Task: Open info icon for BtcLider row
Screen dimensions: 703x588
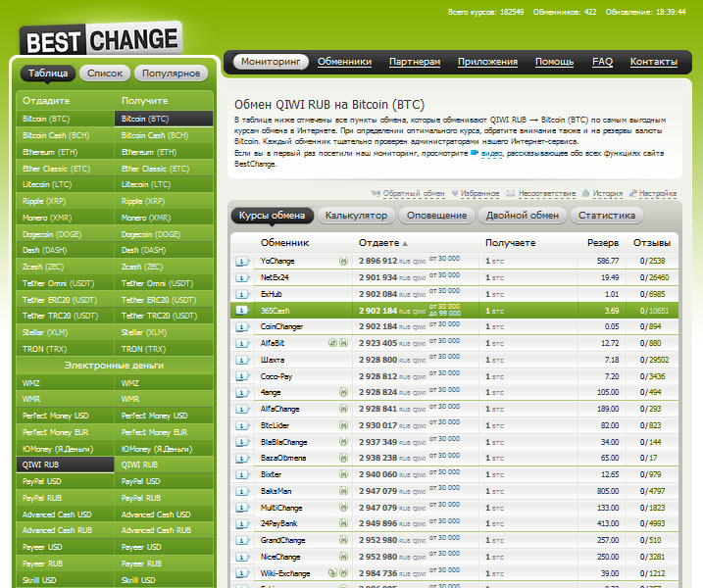Action: (x=242, y=425)
